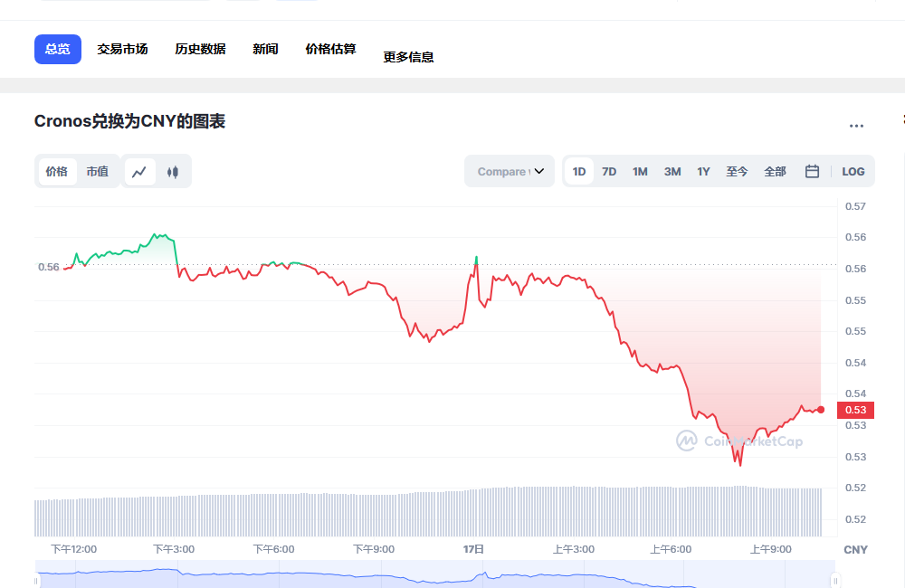Open the 历史数据 tab
This screenshot has height=588, width=905.
(200, 49)
